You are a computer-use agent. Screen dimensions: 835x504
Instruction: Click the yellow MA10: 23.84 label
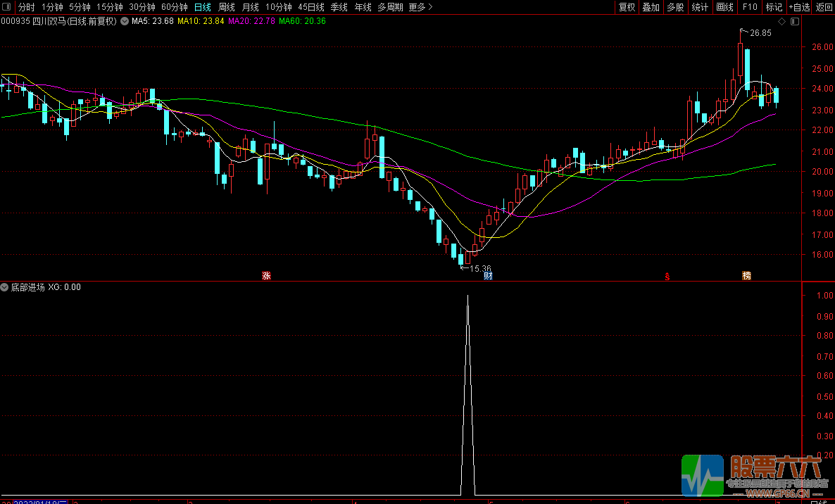[x=201, y=21]
